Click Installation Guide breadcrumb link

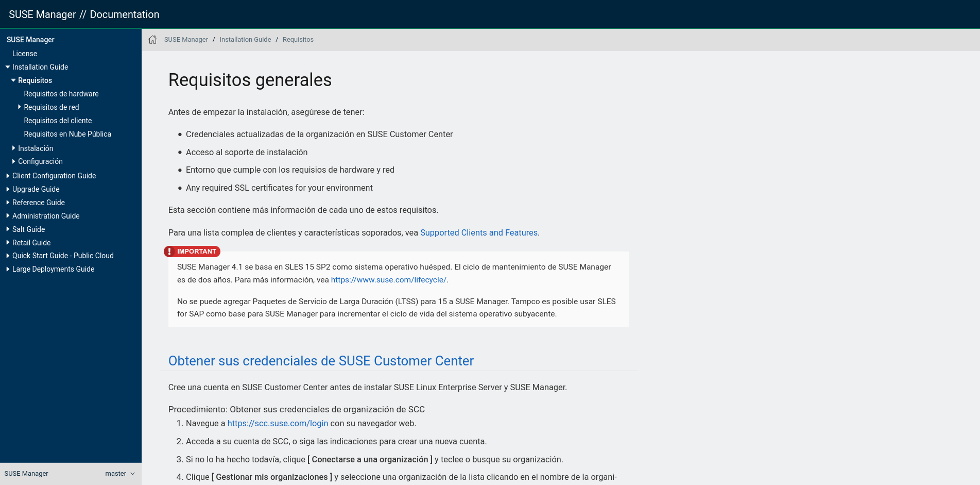(245, 40)
